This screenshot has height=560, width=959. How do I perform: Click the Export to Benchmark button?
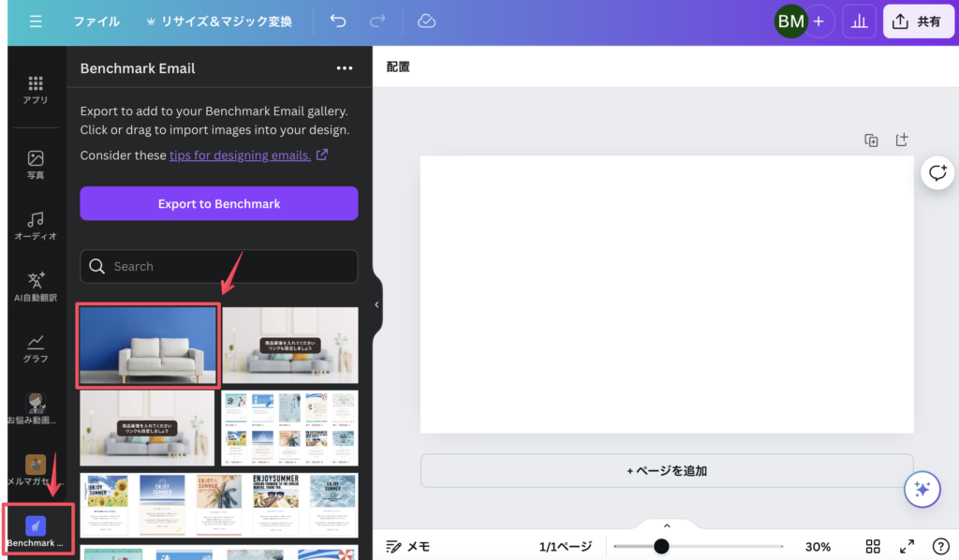[x=219, y=203]
